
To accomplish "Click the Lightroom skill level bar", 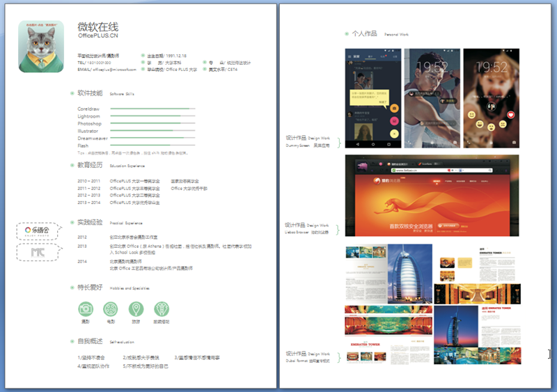I will tap(152, 116).
